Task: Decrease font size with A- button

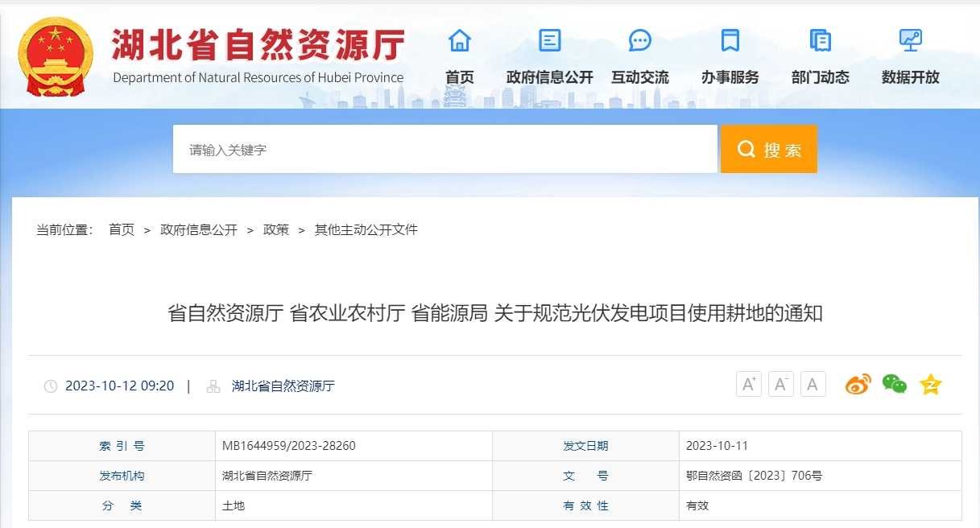Action: coord(781,385)
